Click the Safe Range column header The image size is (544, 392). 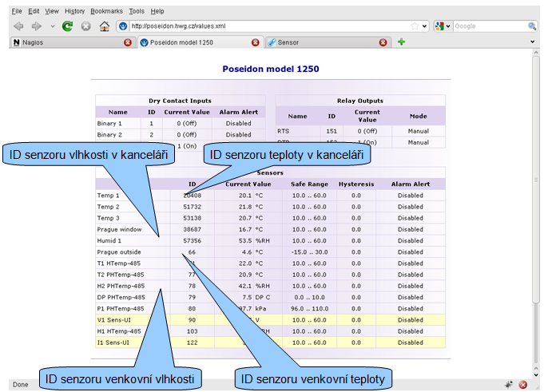click(x=309, y=184)
